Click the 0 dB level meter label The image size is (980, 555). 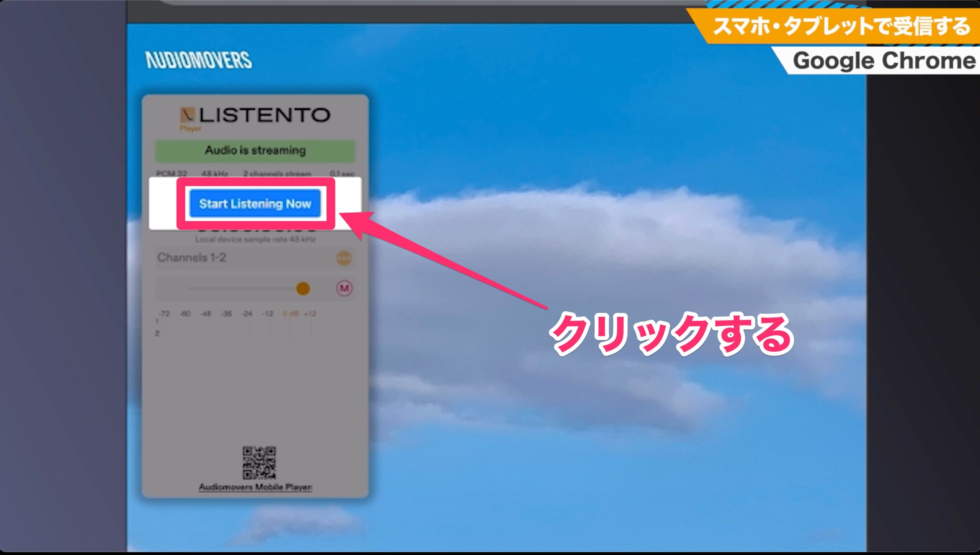pos(290,314)
